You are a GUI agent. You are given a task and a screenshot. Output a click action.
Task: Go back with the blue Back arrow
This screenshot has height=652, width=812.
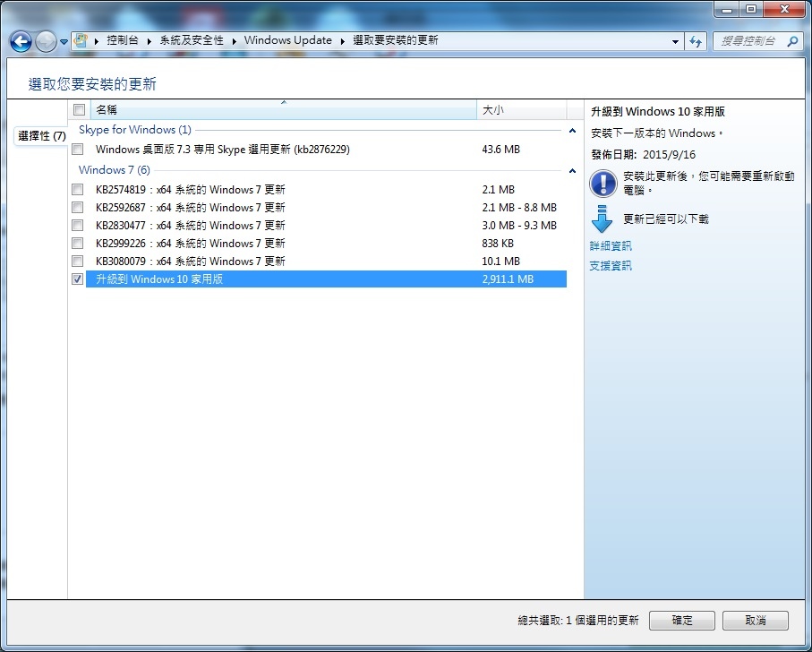click(x=21, y=41)
